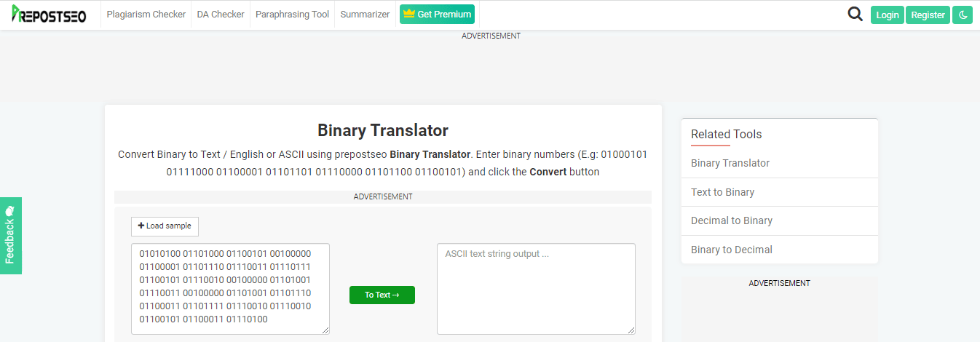Image resolution: width=980 pixels, height=342 pixels.
Task: Click the Login button
Action: point(888,15)
